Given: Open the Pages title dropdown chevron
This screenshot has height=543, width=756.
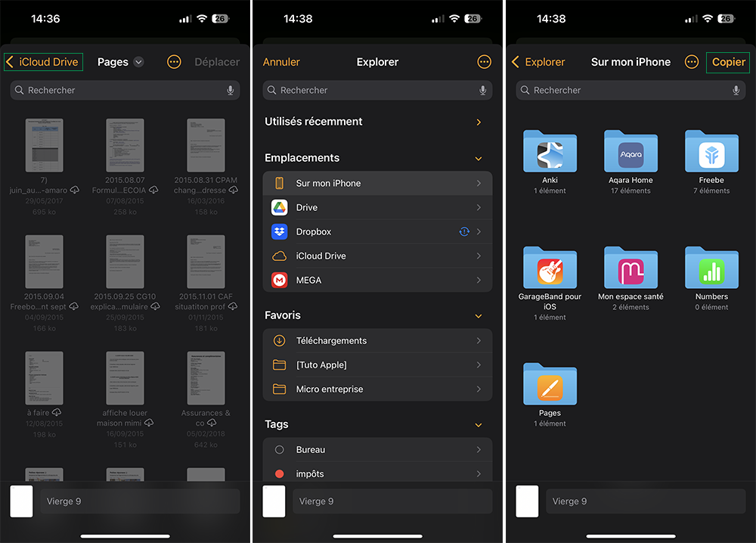Looking at the screenshot, I should (x=138, y=62).
